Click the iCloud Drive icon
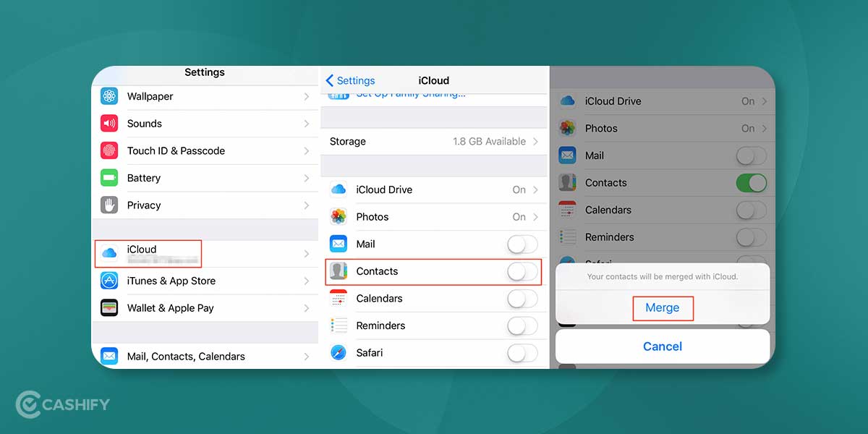The width and height of the screenshot is (868, 434). (338, 190)
